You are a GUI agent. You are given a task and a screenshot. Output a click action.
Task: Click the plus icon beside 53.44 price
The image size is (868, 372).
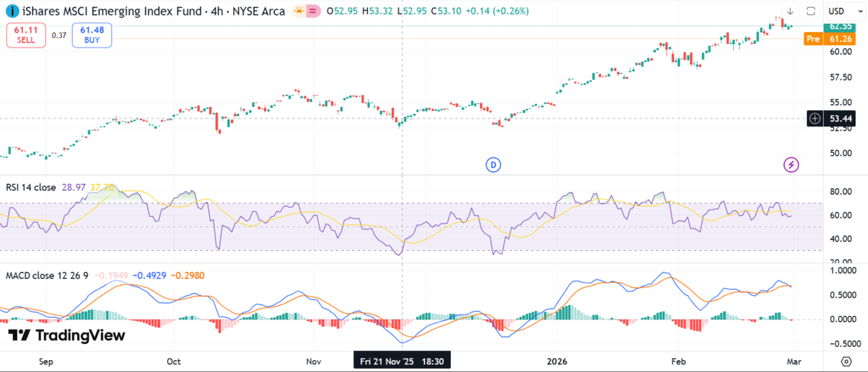(814, 119)
